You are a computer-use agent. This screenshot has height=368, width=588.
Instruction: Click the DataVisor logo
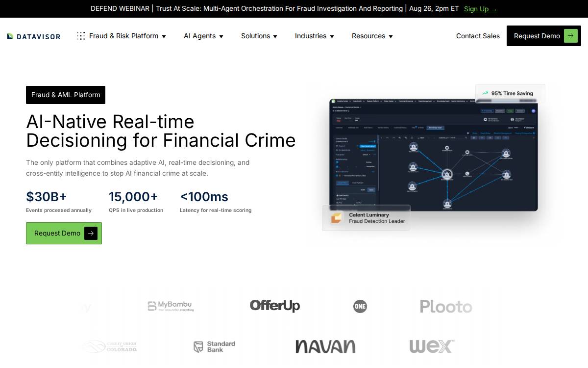coord(34,36)
